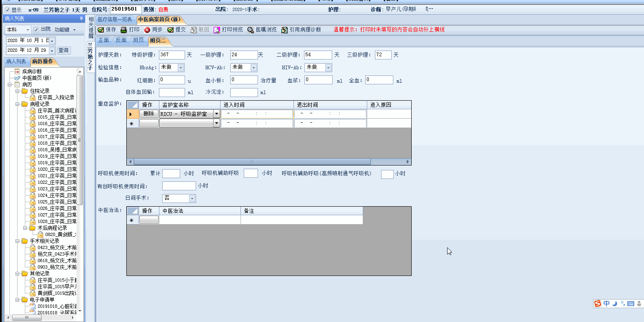This screenshot has height=322, width=644.
Task: Switch to 病人列表 tab
Action: 16,62
